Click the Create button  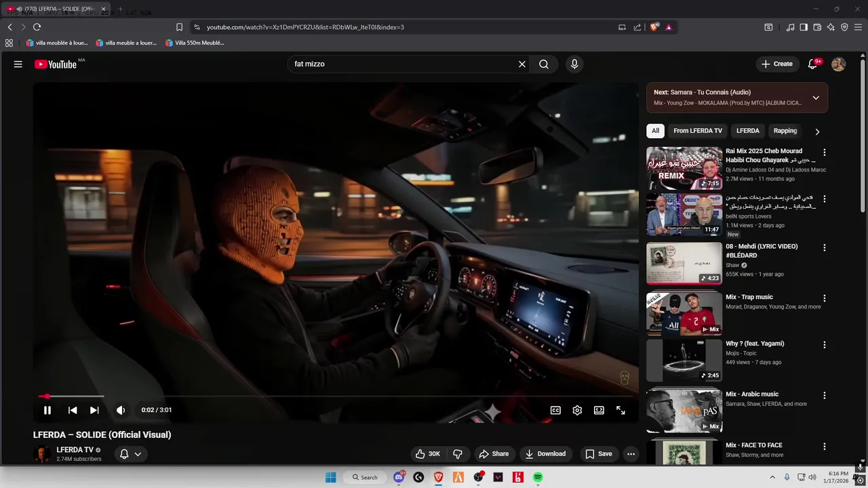click(x=776, y=64)
